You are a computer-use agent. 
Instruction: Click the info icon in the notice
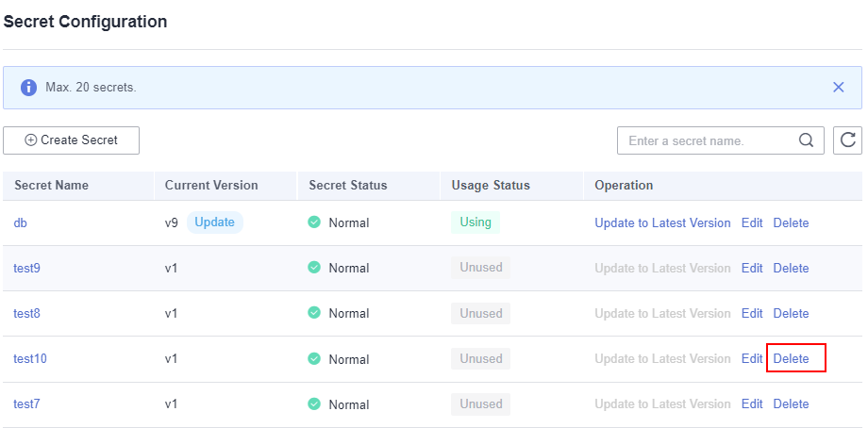coord(29,87)
